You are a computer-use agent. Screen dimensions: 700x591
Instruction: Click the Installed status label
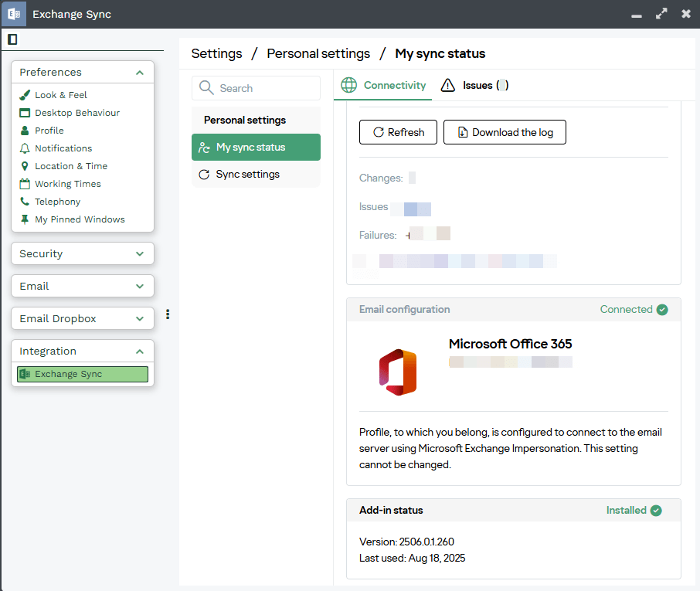pos(626,510)
